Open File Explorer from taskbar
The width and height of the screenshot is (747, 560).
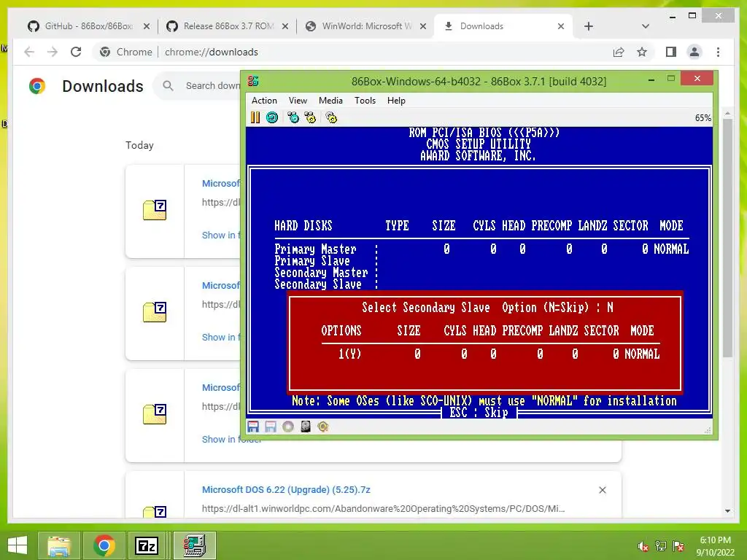tap(58, 545)
